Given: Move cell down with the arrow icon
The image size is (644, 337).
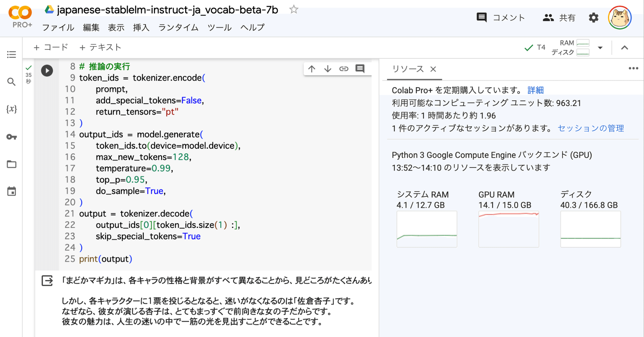Looking at the screenshot, I should (328, 69).
